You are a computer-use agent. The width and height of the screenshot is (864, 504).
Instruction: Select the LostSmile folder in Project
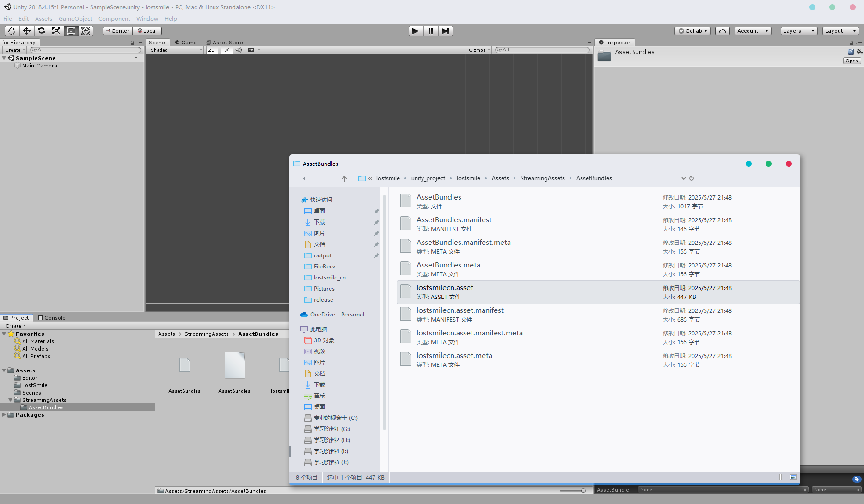(35, 385)
